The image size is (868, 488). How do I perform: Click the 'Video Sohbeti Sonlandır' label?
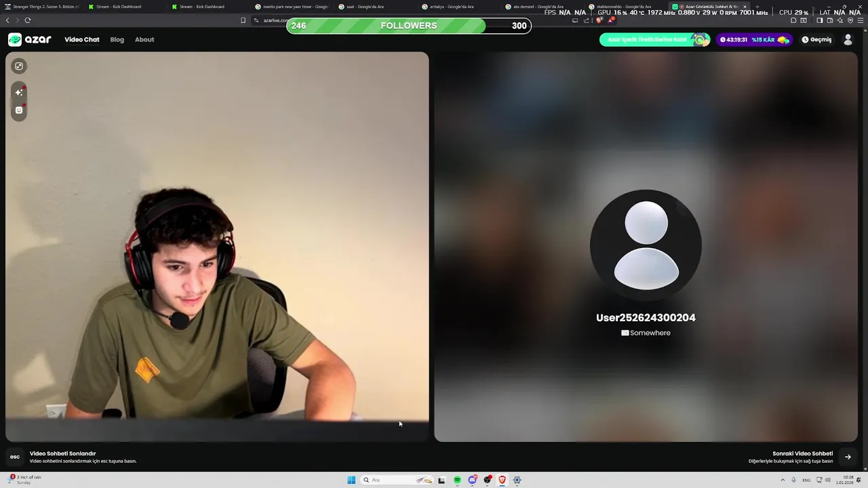pyautogui.click(x=62, y=453)
